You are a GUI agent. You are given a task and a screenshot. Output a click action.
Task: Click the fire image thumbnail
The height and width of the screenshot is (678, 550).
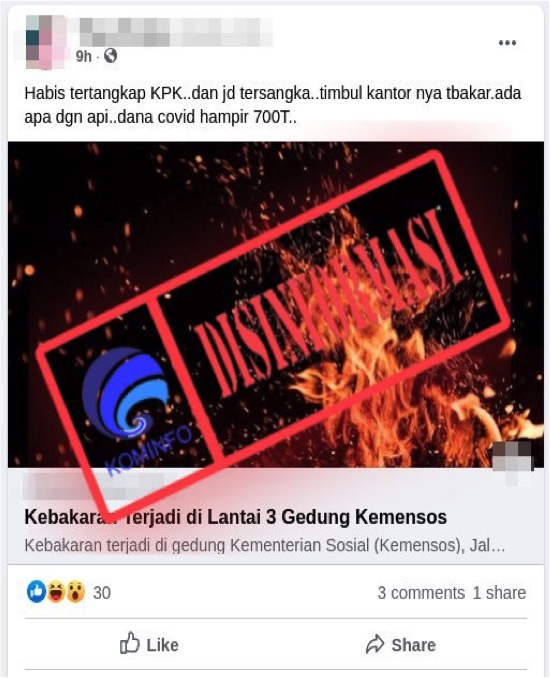[275, 304]
